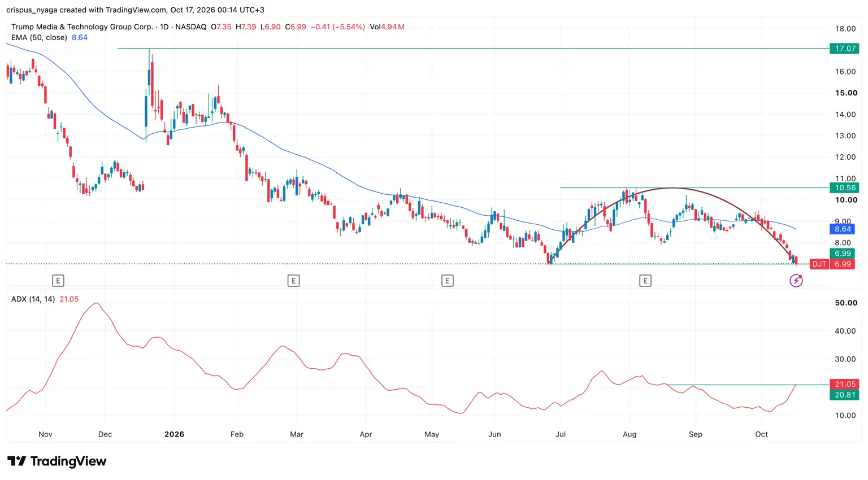Click the NASDAQ exchange label
868x480 pixels.
click(x=191, y=27)
